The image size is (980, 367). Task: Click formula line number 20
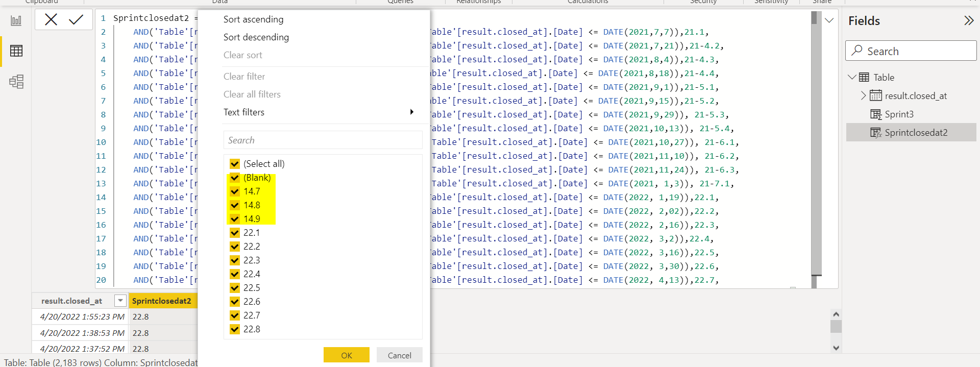tap(101, 280)
